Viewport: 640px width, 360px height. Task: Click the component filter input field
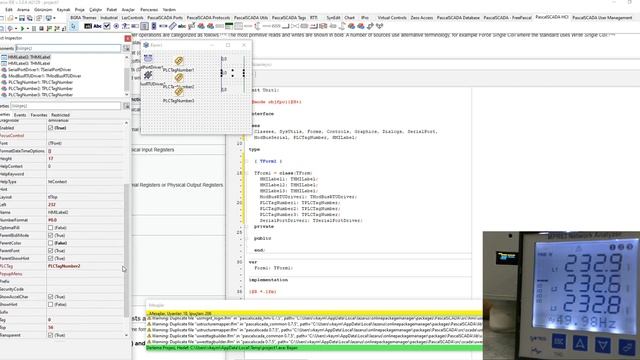(68, 48)
